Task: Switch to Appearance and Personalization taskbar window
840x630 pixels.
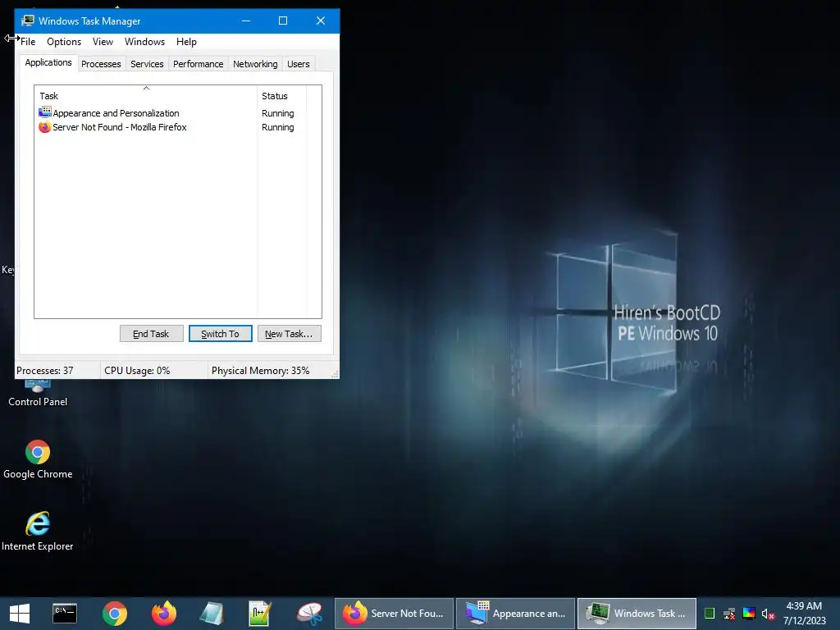Action: (515, 614)
